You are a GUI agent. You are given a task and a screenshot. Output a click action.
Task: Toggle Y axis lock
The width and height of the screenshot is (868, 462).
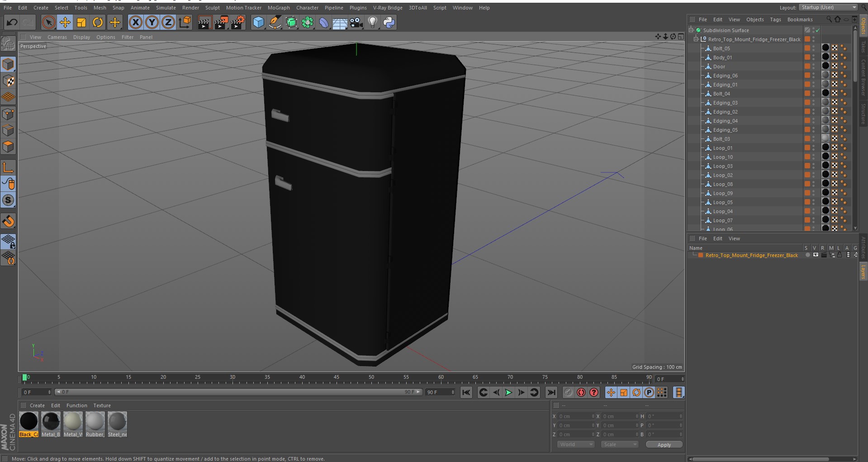152,22
